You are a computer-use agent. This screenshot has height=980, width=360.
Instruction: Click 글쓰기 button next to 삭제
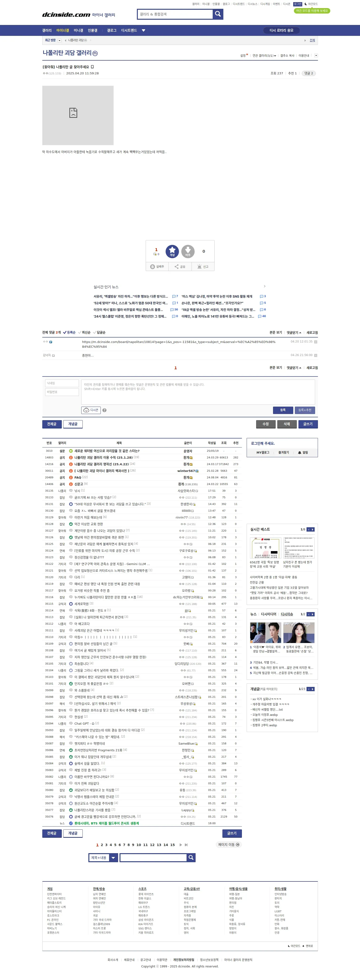308,424
